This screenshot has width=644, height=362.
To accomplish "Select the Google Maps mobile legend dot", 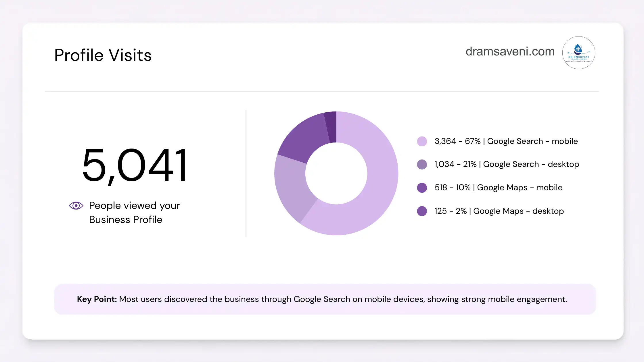I will (x=422, y=188).
